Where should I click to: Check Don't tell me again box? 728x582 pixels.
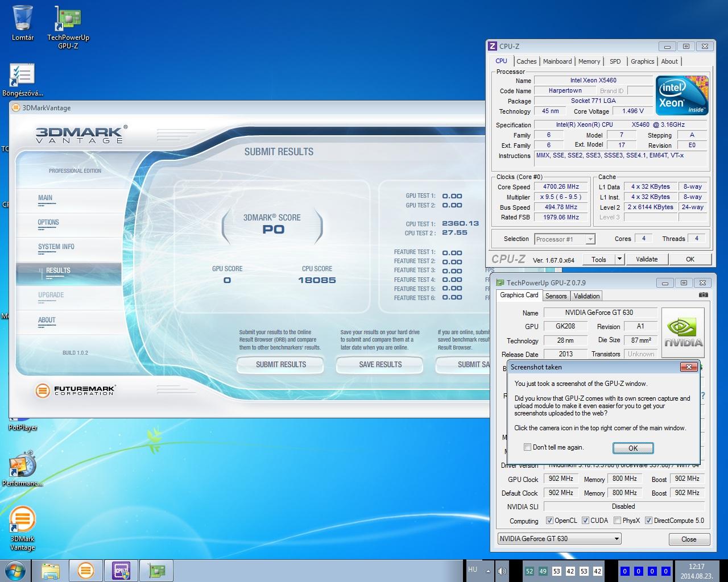(527, 447)
